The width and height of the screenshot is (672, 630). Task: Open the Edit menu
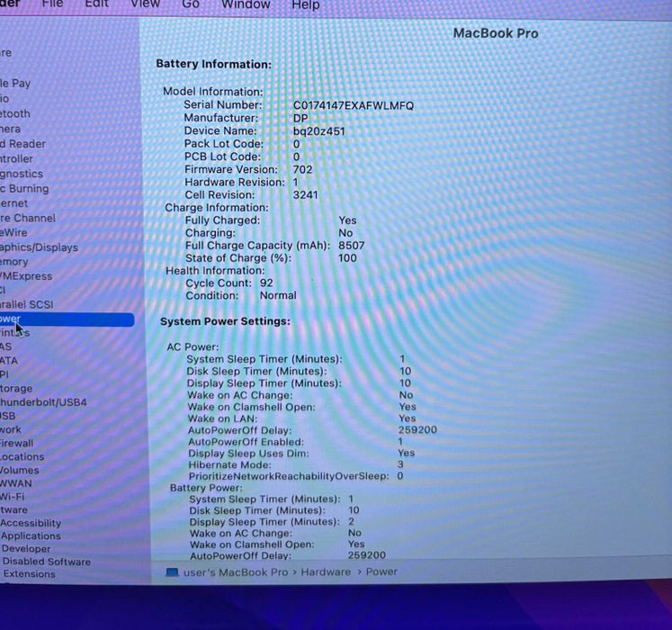96,4
